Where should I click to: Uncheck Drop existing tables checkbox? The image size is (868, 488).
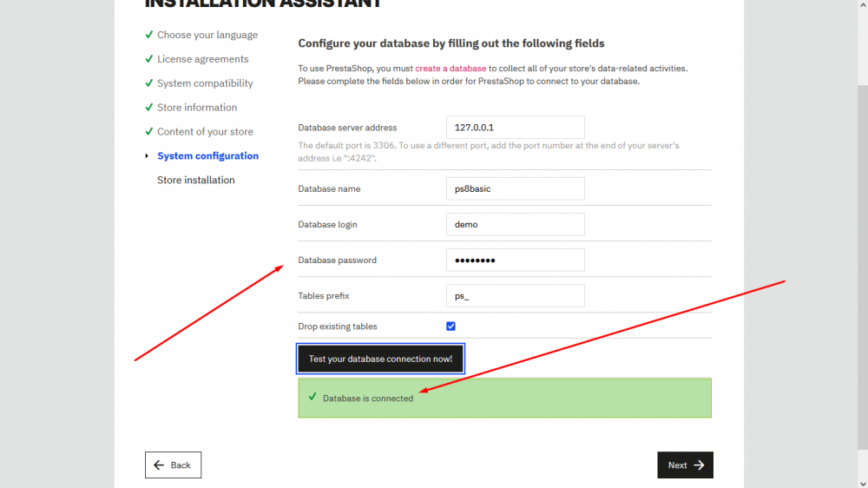click(450, 326)
